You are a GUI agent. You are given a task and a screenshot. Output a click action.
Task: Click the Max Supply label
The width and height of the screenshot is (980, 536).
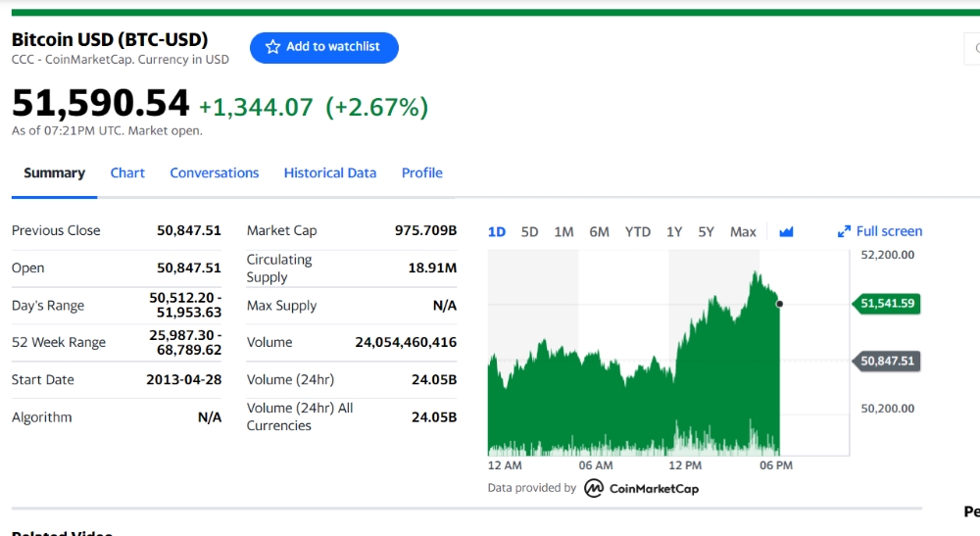tap(282, 306)
